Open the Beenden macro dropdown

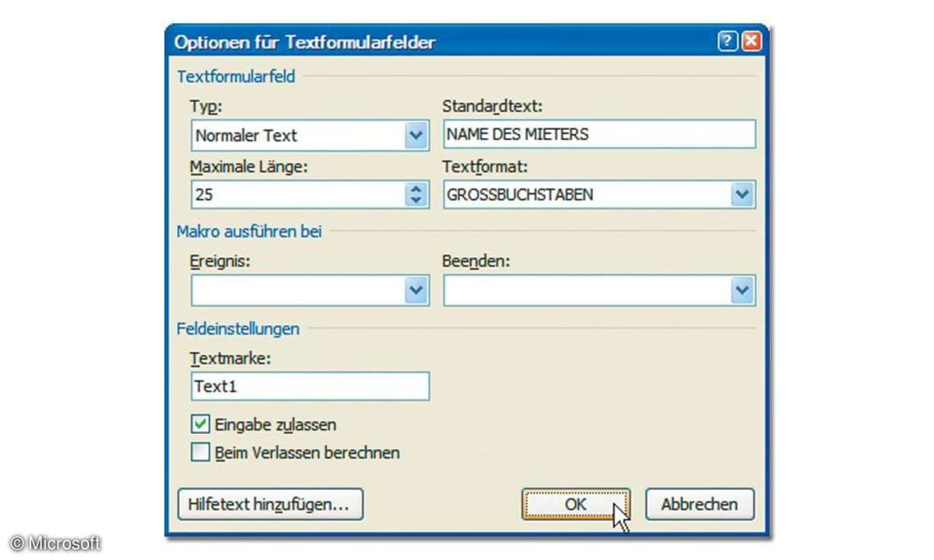tap(743, 291)
